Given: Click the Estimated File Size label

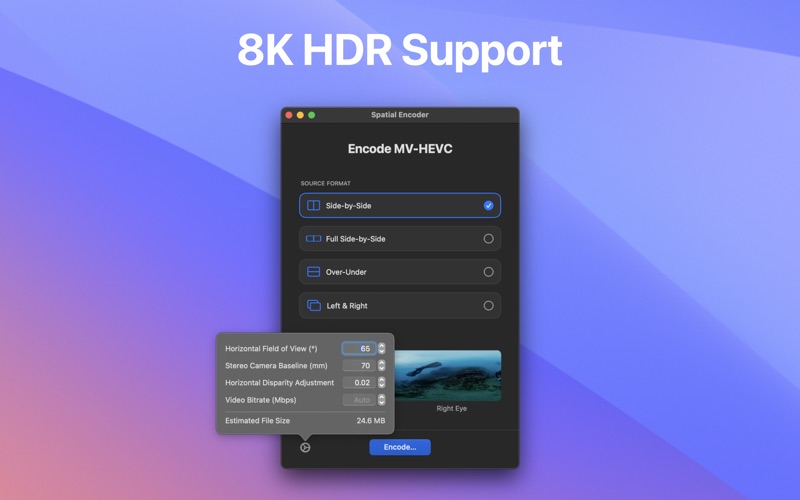Looking at the screenshot, I should pyautogui.click(x=258, y=420).
